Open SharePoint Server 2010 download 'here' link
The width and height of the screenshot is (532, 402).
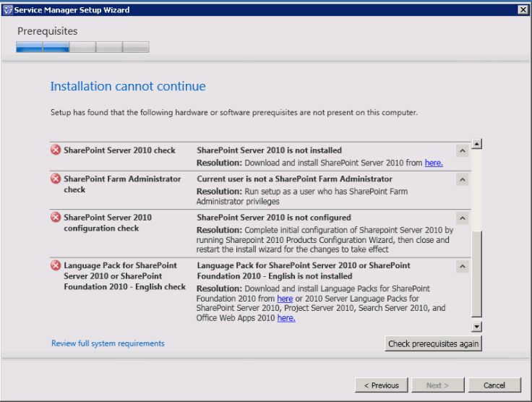(433, 163)
